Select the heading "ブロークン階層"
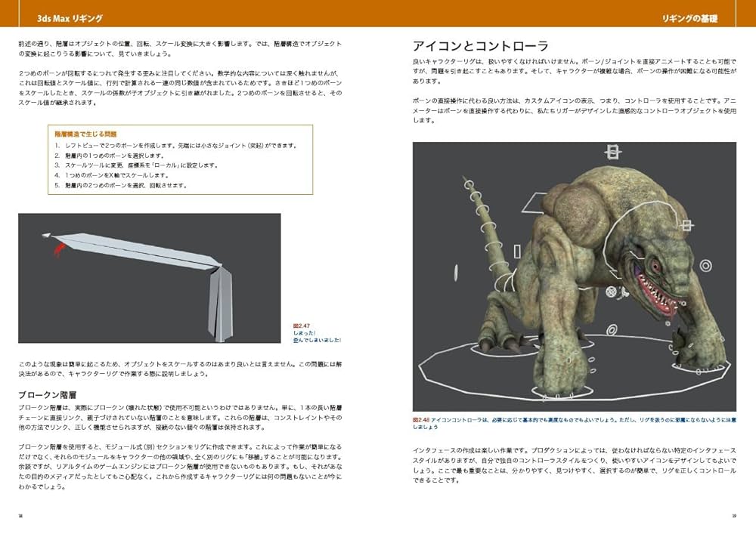Screen dimensions: 756x534 pos(47,395)
